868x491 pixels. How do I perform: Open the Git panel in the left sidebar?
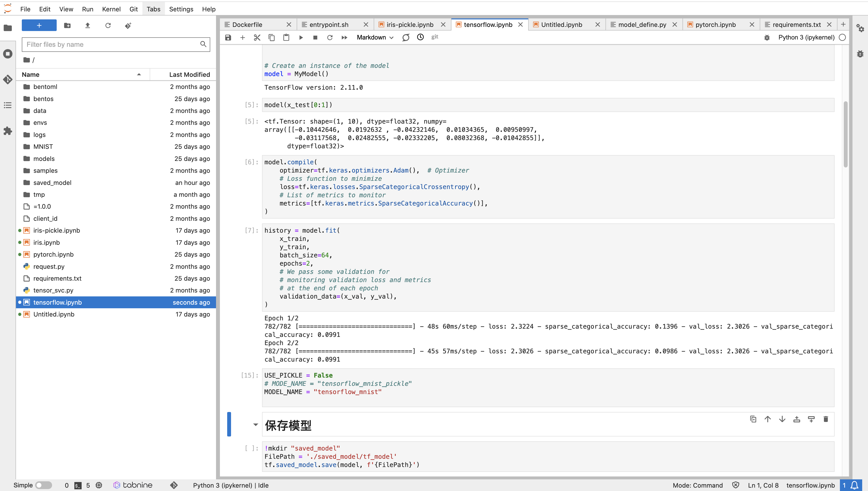8,79
